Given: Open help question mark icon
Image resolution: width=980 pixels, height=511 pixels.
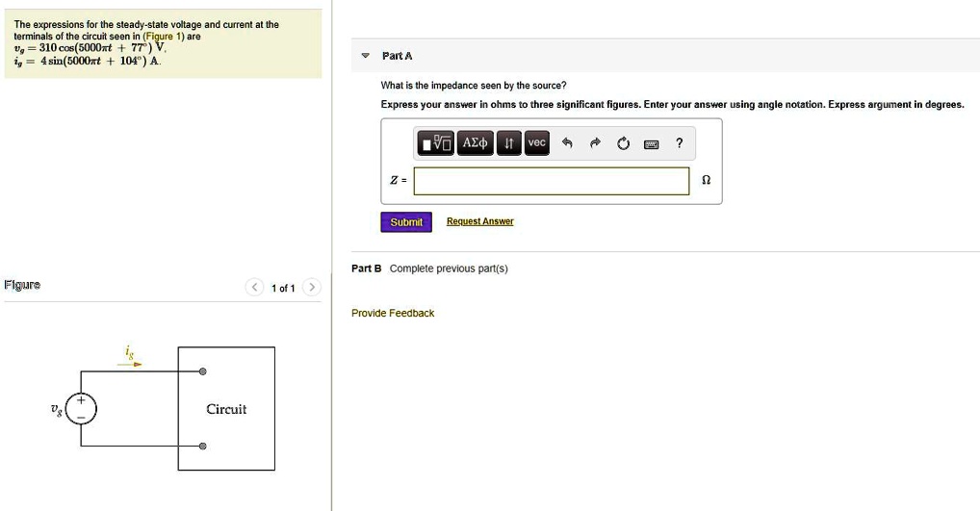Looking at the screenshot, I should [x=680, y=143].
